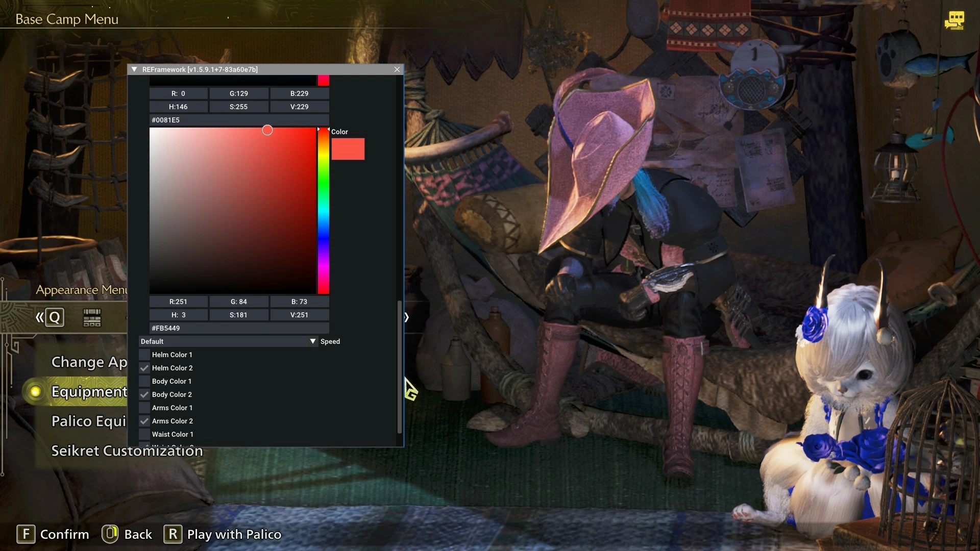This screenshot has width=980, height=551.
Task: Open the Default Speed dropdown
Action: pyautogui.click(x=228, y=341)
